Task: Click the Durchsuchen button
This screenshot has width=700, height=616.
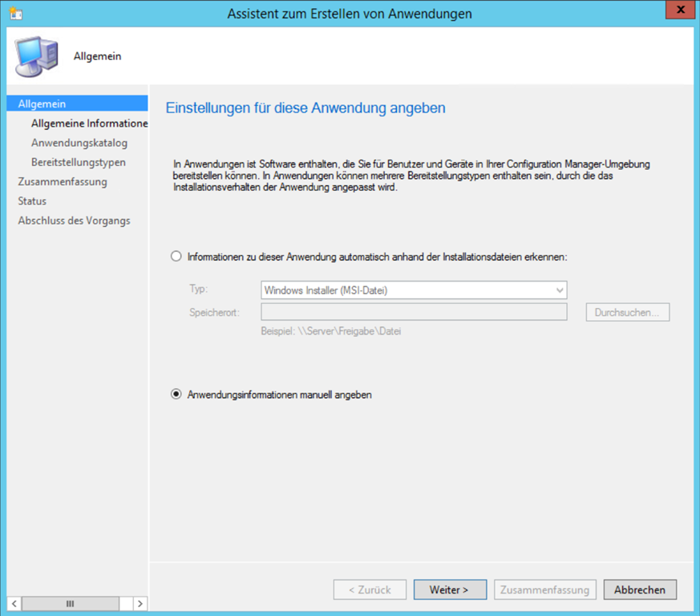Action: [x=627, y=312]
